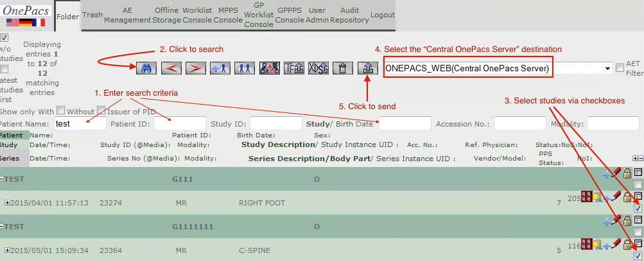This screenshot has width=644, height=262.
Task: Edit patient G111 with pencil icon
Action: point(616,173)
